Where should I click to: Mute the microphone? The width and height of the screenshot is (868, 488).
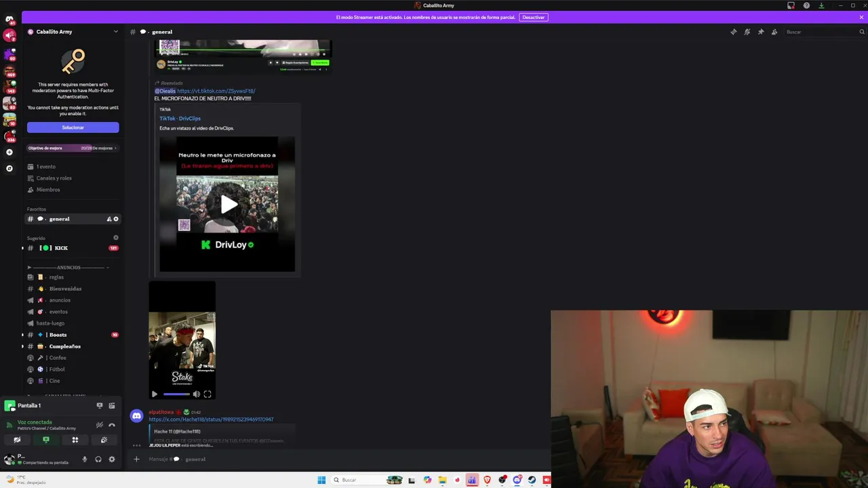tap(85, 460)
